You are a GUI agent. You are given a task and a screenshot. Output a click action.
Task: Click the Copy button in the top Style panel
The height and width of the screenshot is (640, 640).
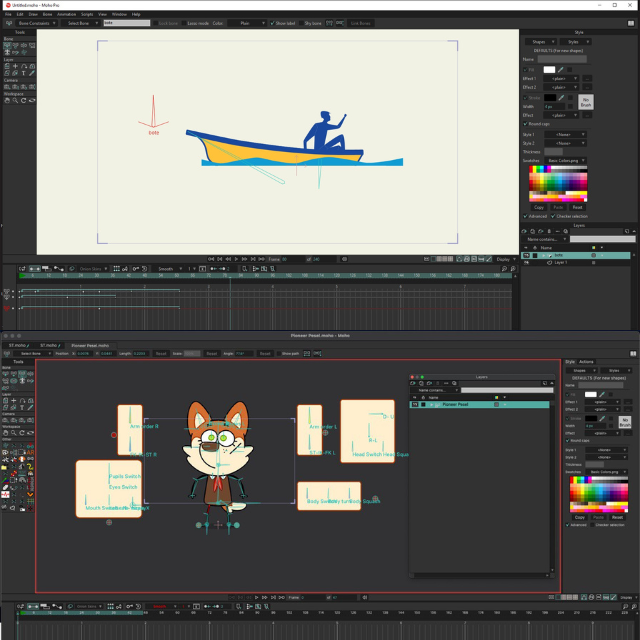tap(538, 207)
